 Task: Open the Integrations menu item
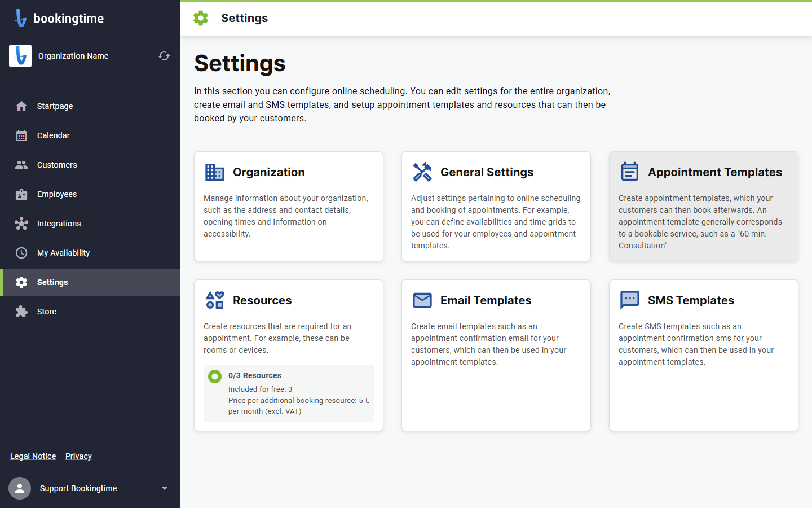tap(90, 224)
